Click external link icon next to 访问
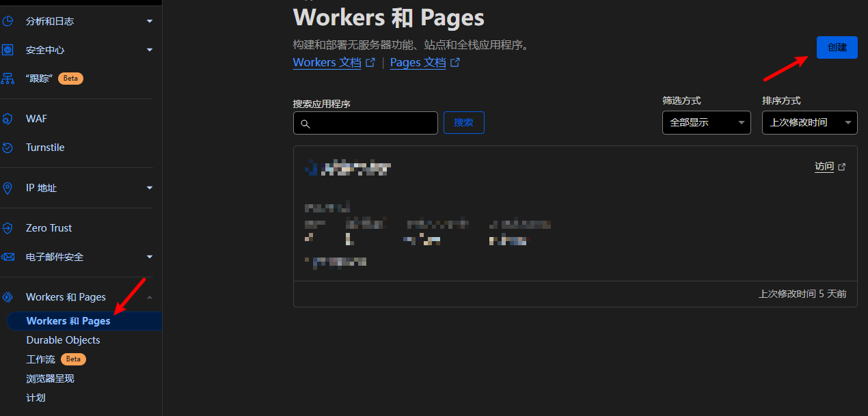This screenshot has width=868, height=416. point(842,167)
